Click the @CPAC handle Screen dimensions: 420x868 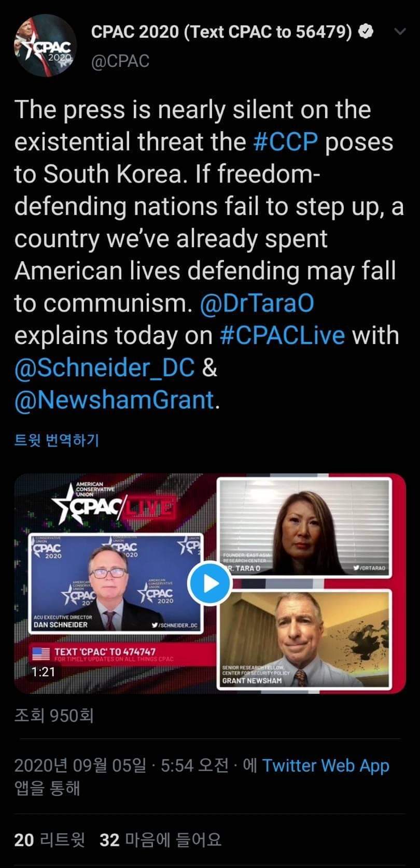point(120,61)
